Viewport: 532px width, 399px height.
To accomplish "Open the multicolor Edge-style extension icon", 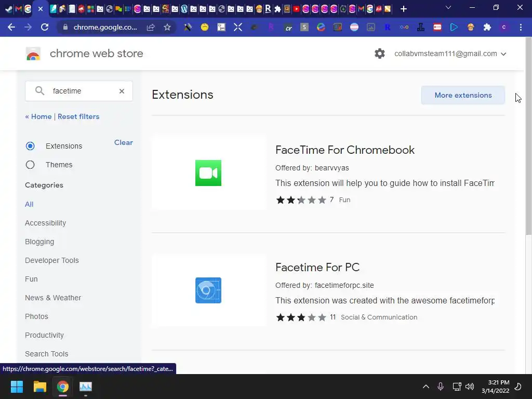I will (321, 27).
